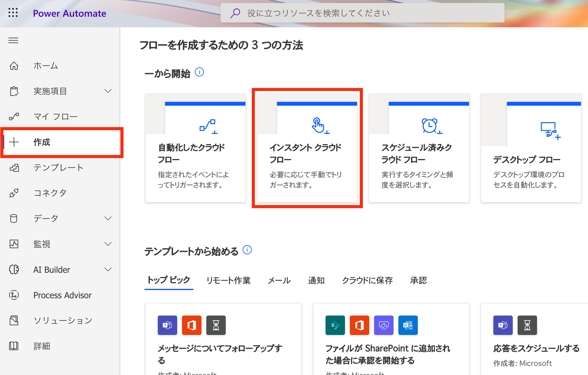Click the database icon beside データ
The width and height of the screenshot is (588, 375).
14,218
